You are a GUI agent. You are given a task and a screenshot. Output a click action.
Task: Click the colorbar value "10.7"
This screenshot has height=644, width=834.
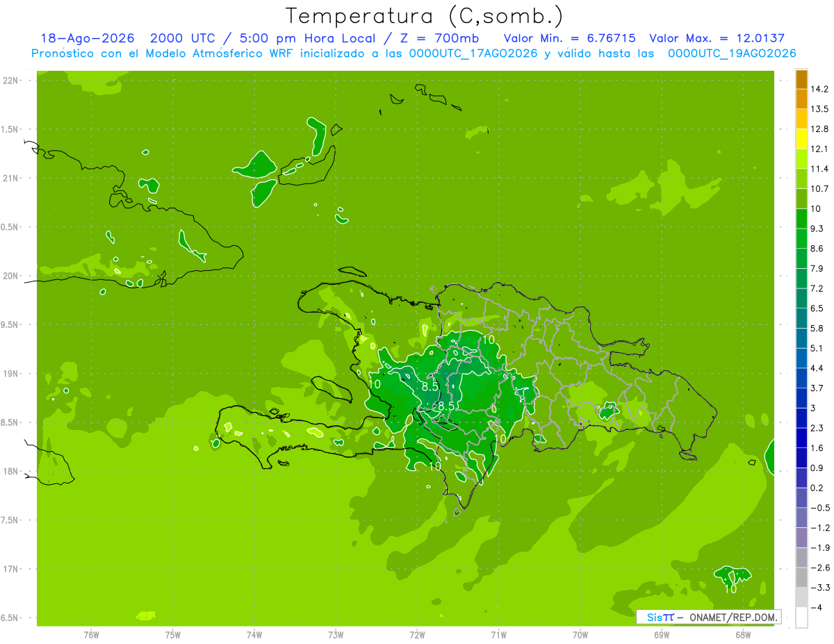click(x=821, y=189)
